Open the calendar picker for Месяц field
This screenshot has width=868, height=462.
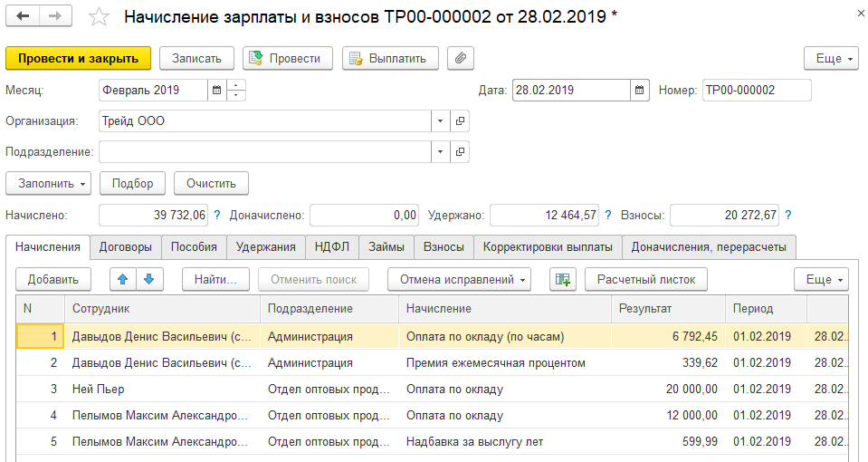pyautogui.click(x=216, y=91)
